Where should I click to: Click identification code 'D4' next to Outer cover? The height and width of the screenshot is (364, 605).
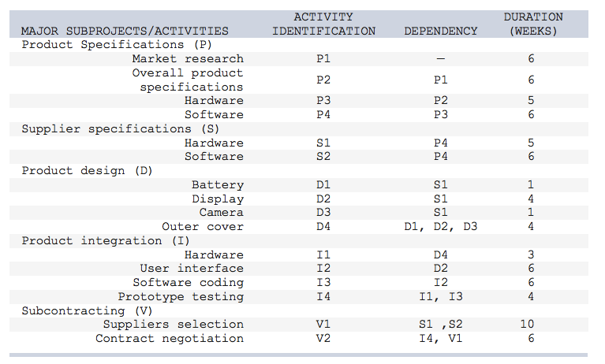[x=323, y=226]
